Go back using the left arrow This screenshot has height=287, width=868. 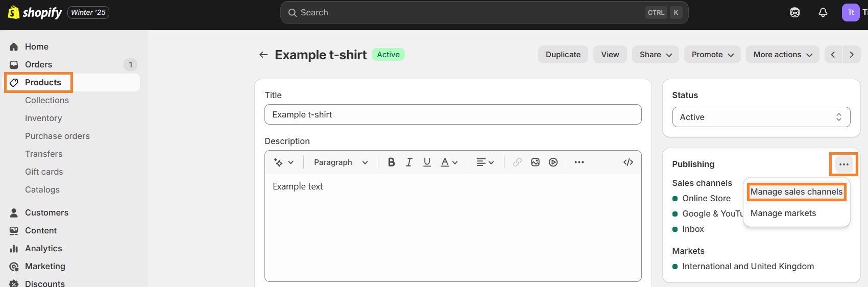click(263, 55)
